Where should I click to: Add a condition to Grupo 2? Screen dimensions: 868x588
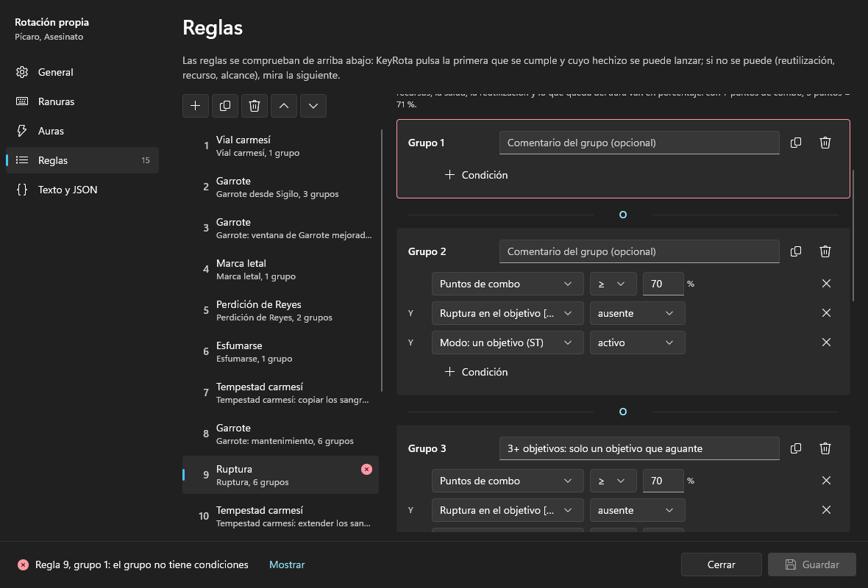(476, 372)
